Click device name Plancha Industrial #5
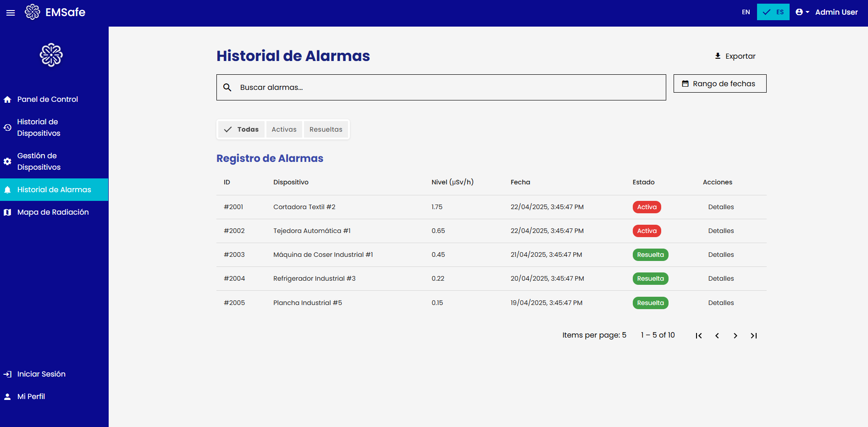The image size is (868, 427). click(x=308, y=303)
